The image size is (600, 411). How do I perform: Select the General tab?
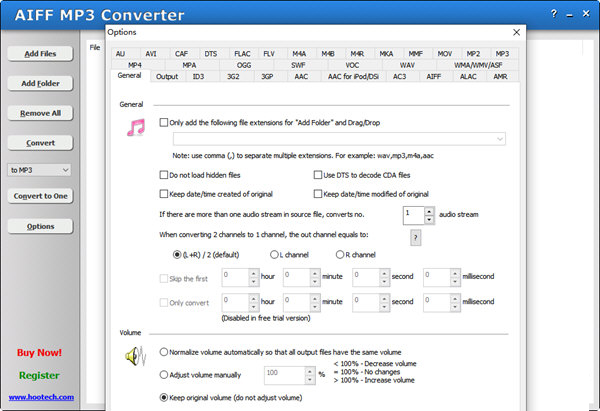pyautogui.click(x=129, y=75)
